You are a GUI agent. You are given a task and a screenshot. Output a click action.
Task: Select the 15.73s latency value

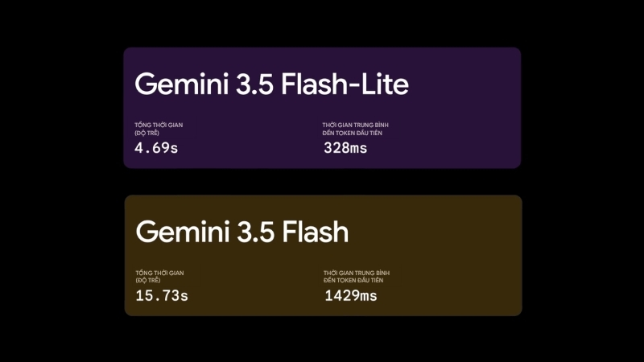click(162, 295)
